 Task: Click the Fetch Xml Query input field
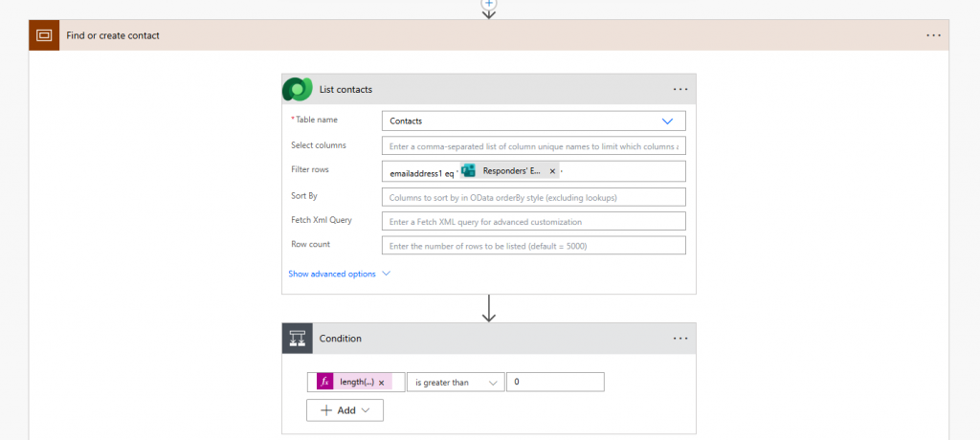click(533, 222)
